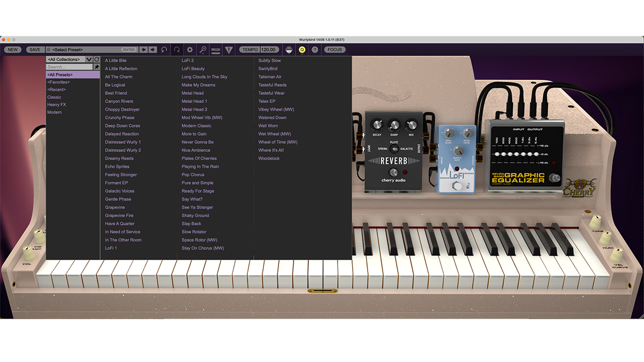644x362 pixels.
Task: Load the Talisman Air preset
Action: tap(270, 77)
